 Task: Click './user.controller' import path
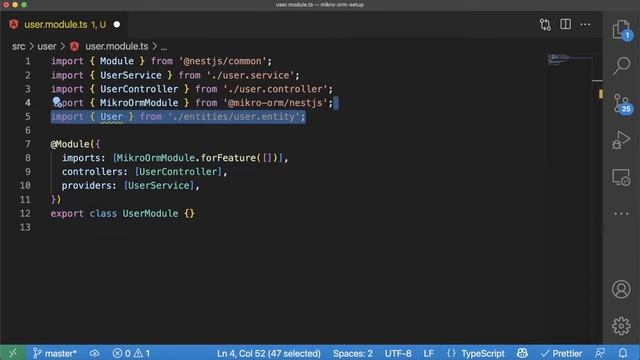276,89
